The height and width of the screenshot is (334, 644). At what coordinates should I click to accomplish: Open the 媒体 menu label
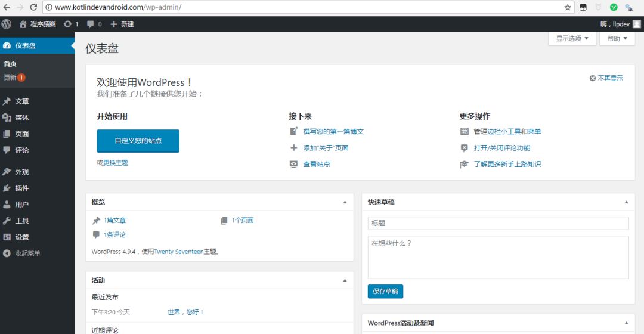point(22,117)
